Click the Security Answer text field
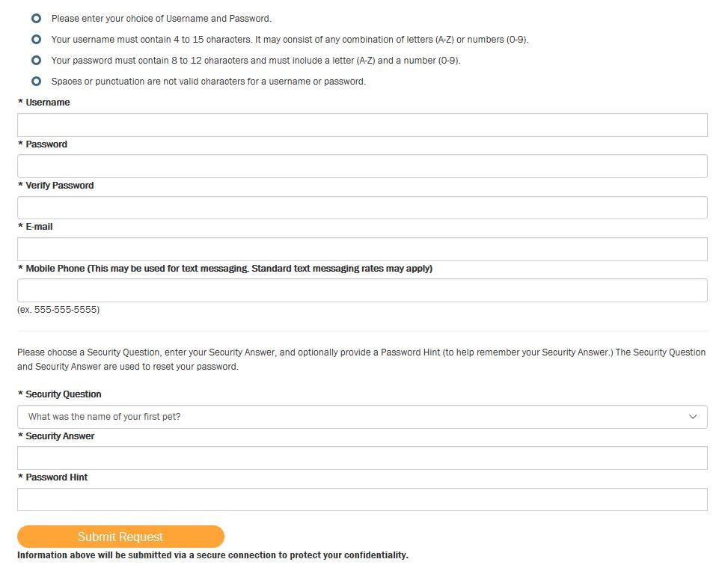 (362, 458)
